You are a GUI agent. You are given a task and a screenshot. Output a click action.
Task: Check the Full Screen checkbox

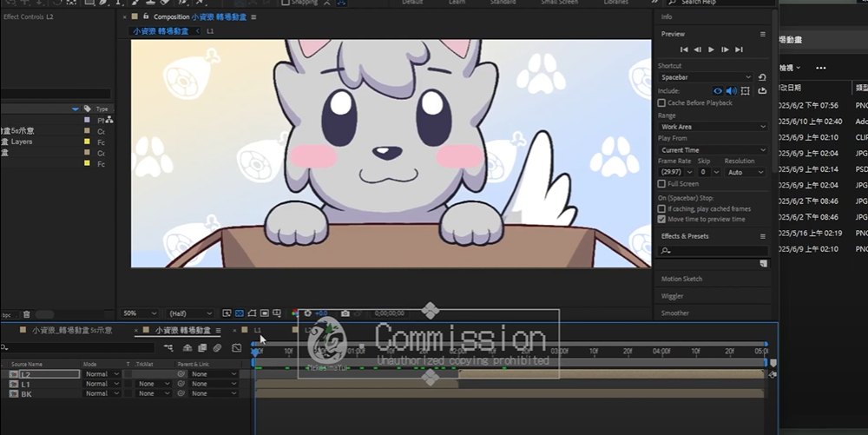(x=662, y=184)
